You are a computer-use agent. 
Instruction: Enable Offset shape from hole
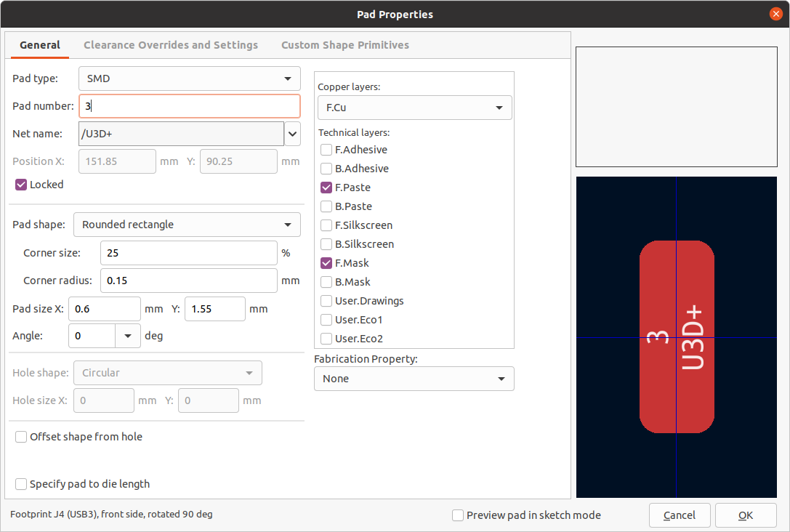coord(22,437)
